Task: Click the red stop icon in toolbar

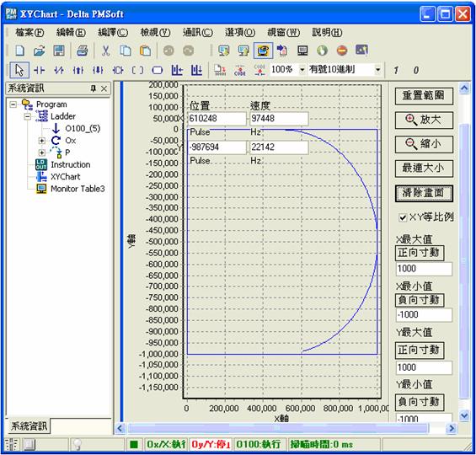Action: click(342, 50)
